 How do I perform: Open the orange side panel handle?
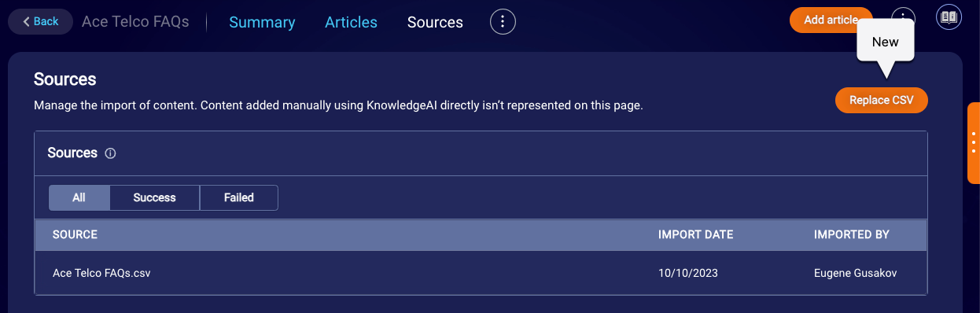[973, 142]
